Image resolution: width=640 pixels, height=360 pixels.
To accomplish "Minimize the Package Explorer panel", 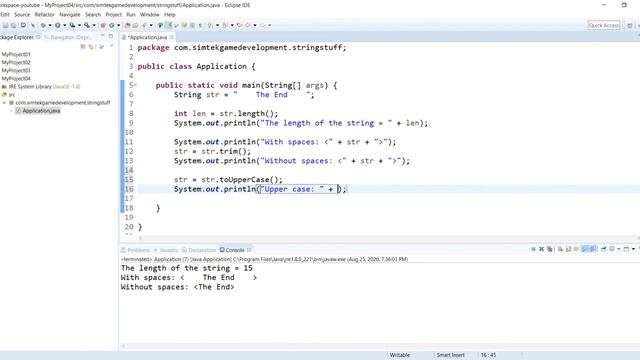I will click(102, 36).
